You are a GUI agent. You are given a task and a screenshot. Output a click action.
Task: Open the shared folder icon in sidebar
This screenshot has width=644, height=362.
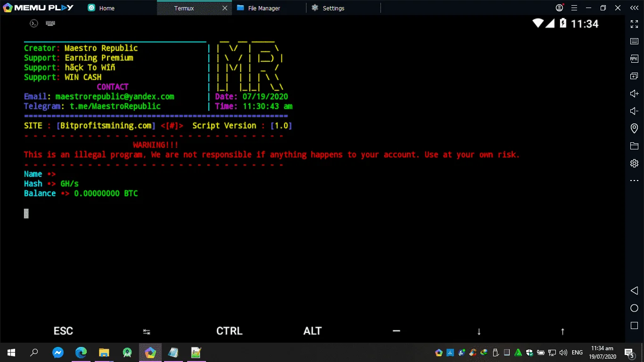(634, 146)
